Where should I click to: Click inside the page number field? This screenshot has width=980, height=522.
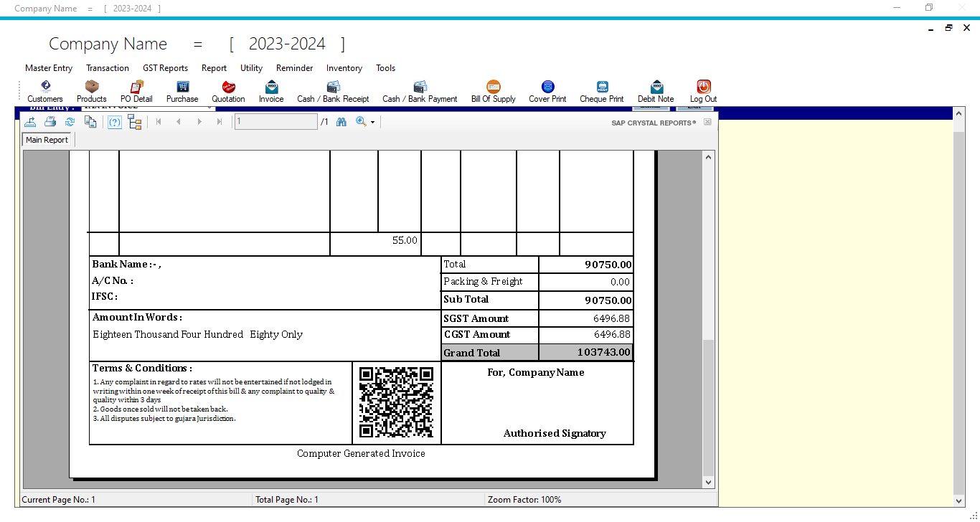pos(276,121)
